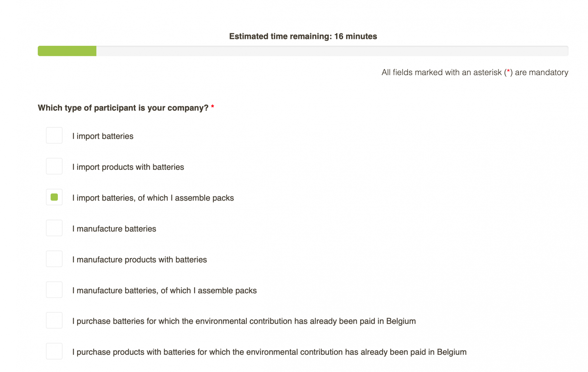This screenshot has width=588, height=372.
Task: Click the grey unfilled part of progress bar
Action: coord(332,51)
